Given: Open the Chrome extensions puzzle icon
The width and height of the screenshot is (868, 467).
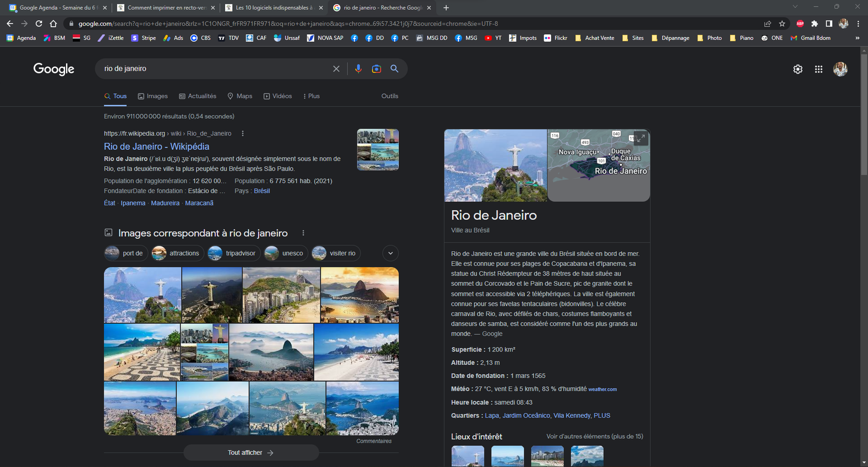Looking at the screenshot, I should click(x=814, y=24).
